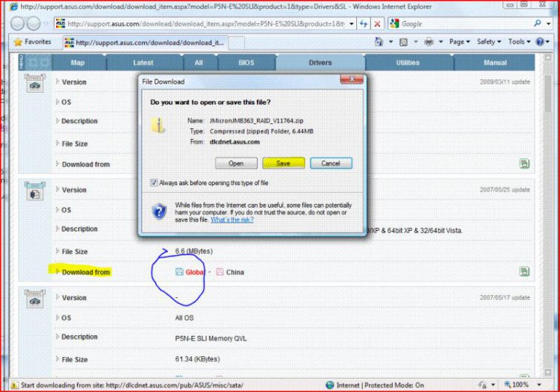Select the Drivers tab
560x392 pixels.
click(x=320, y=63)
